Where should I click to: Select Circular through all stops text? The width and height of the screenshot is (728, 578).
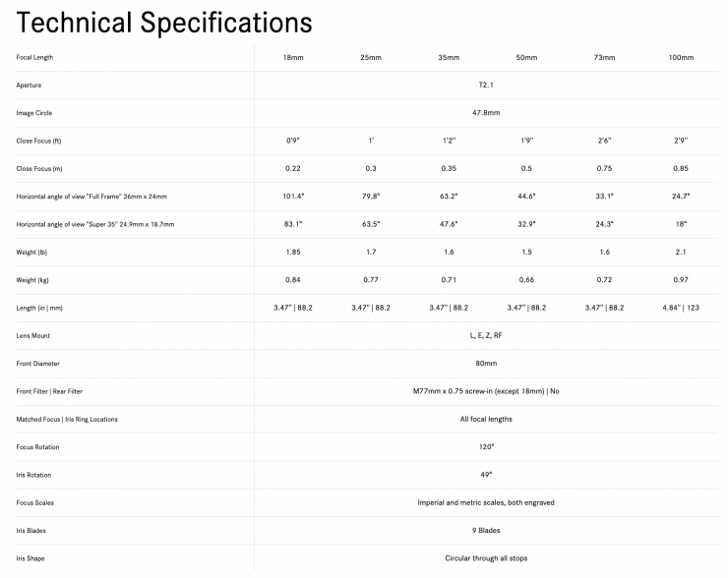(x=486, y=558)
